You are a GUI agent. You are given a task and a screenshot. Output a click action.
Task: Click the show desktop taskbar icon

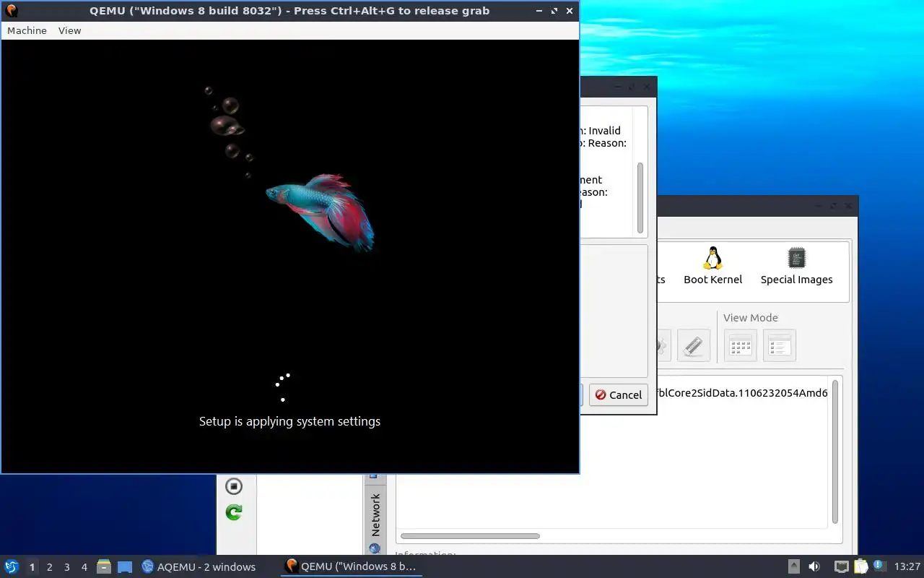click(x=124, y=567)
